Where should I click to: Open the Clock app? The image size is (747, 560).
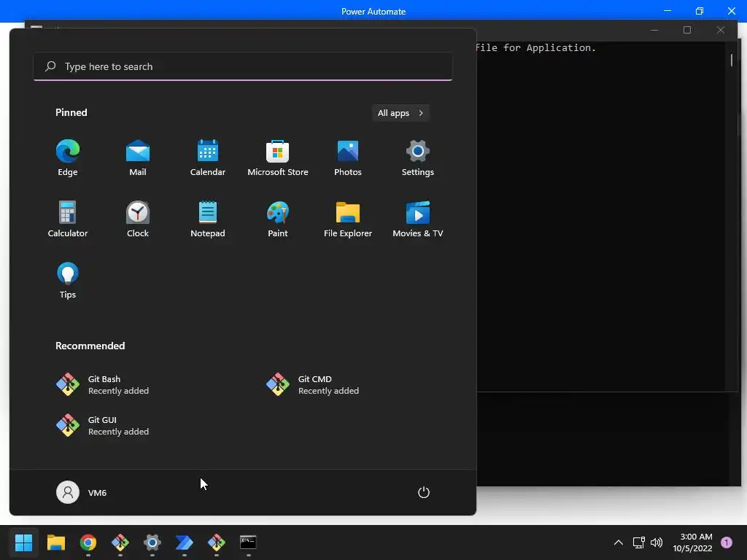[x=138, y=219]
